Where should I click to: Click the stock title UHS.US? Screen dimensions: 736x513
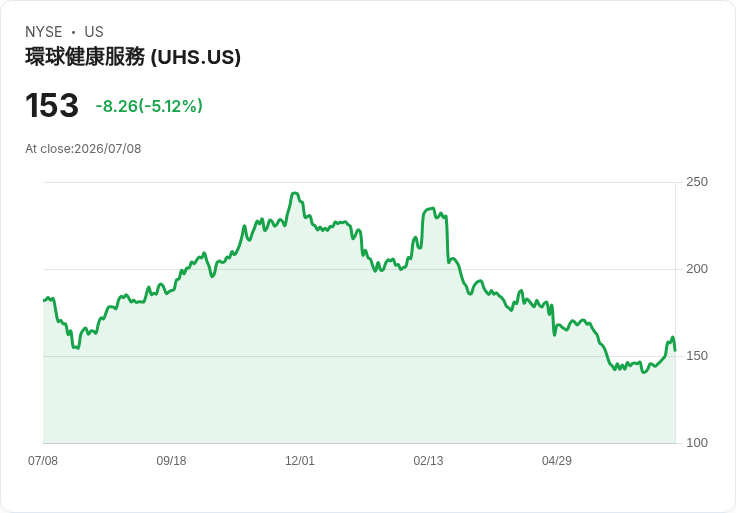coord(133,57)
